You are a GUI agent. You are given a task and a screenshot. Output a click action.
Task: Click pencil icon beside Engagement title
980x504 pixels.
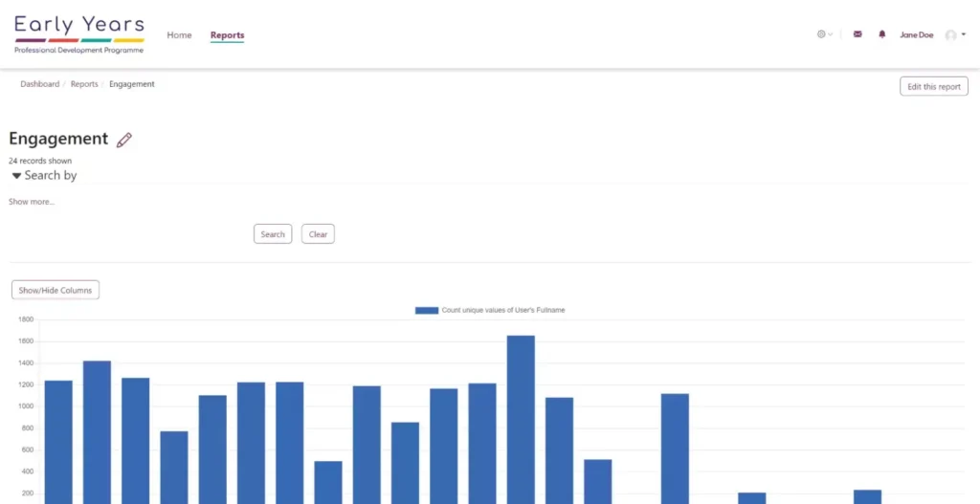(123, 141)
